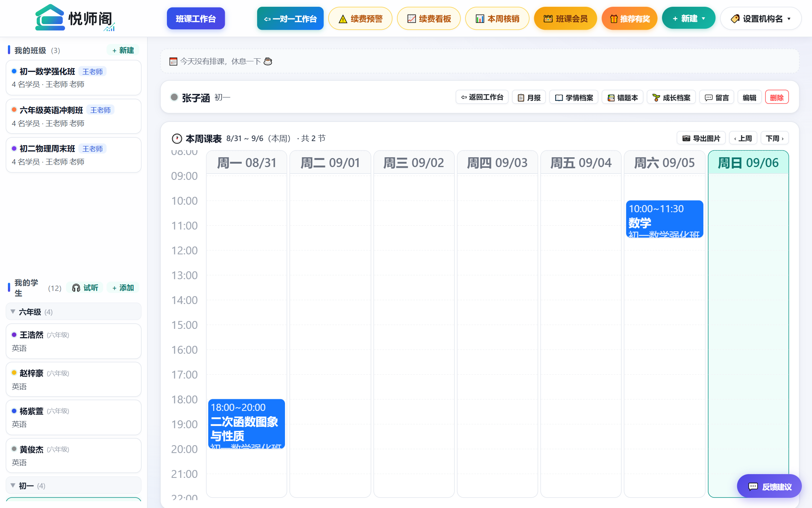Select student 杨紫萱
Image resolution: width=812 pixels, height=508 pixels.
(74, 417)
